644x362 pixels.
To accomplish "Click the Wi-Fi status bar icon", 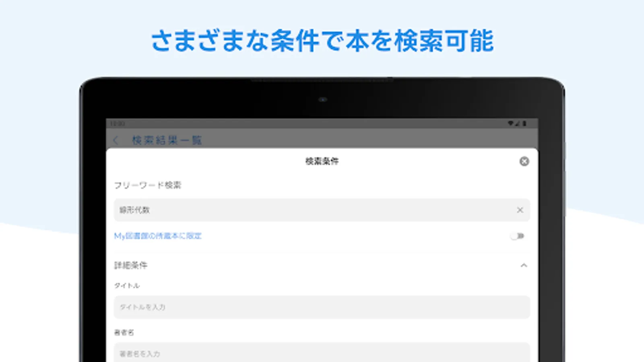I will point(510,123).
